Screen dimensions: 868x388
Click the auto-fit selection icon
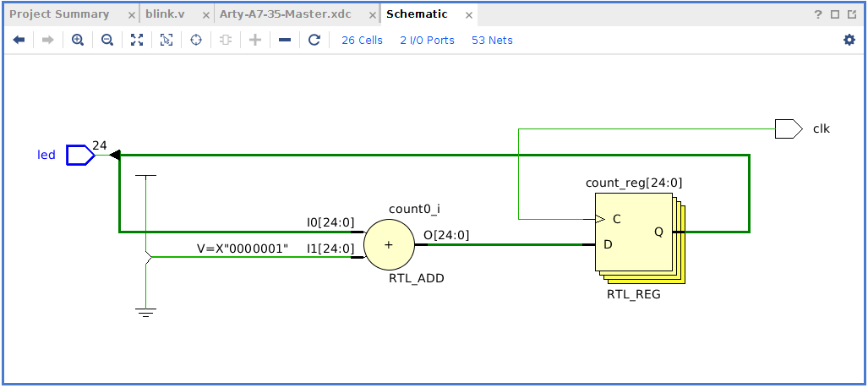point(167,40)
